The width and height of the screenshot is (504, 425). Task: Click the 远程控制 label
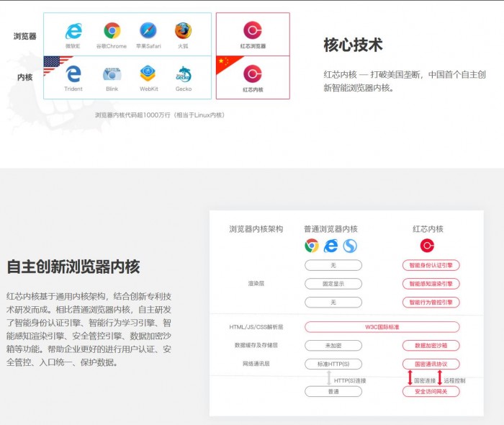[454, 380]
